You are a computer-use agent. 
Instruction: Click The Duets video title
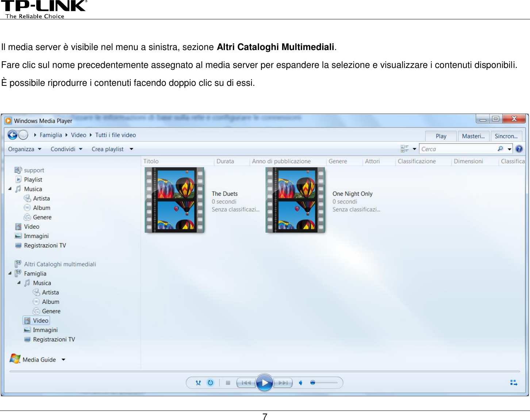[x=225, y=194]
